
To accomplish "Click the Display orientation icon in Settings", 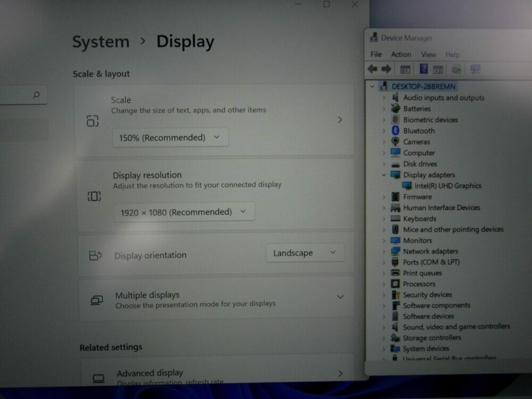I will pos(95,255).
